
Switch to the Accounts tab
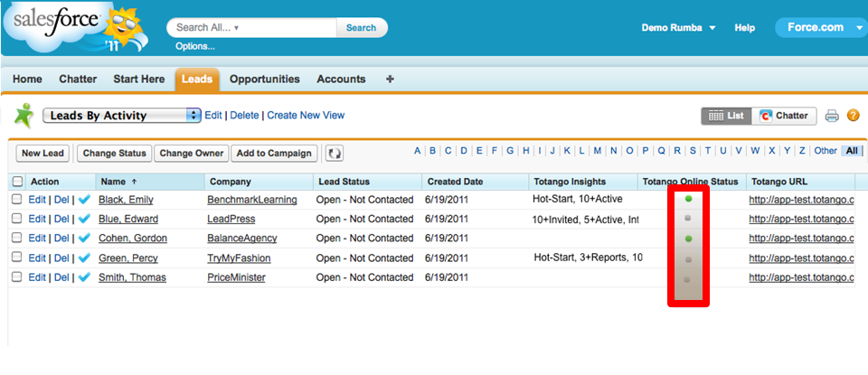[x=341, y=80]
